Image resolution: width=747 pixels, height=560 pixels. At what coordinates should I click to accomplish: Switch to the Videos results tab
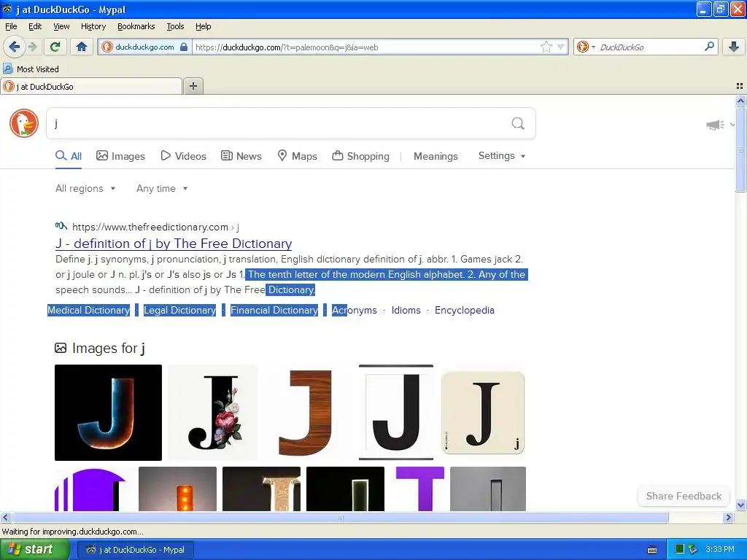(x=183, y=156)
